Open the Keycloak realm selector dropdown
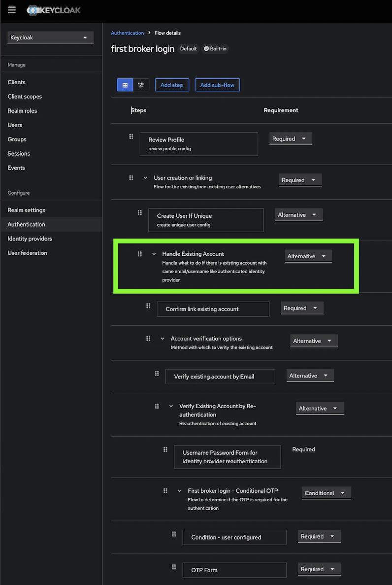The image size is (392, 585). tap(50, 37)
